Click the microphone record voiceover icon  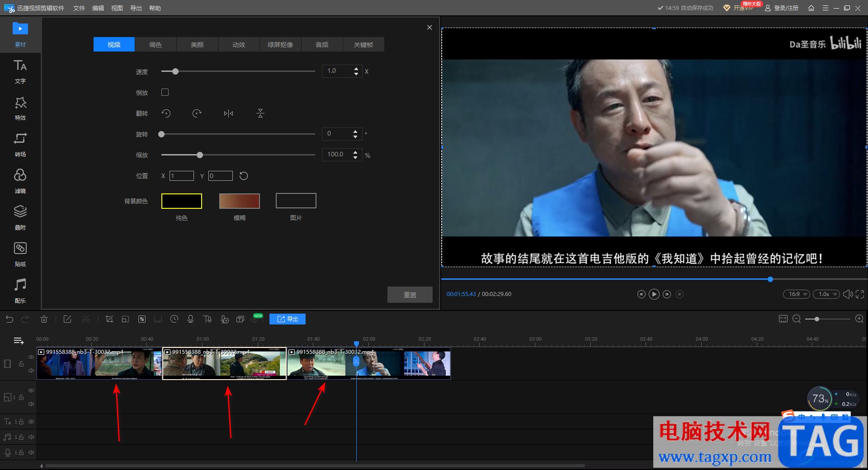click(190, 319)
